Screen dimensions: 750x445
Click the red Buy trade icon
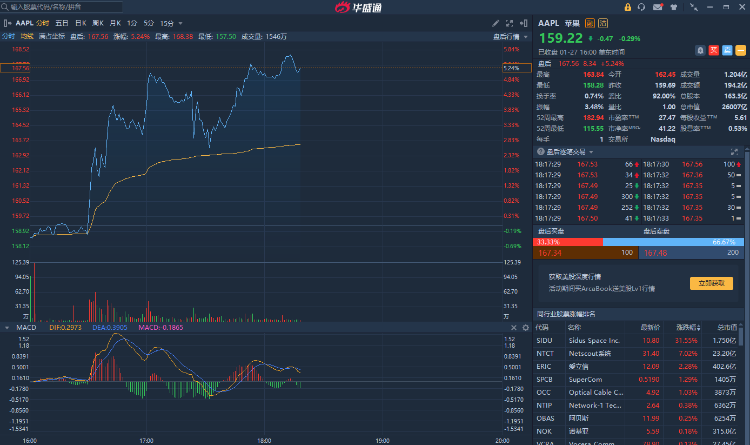pyautogui.click(x=714, y=49)
